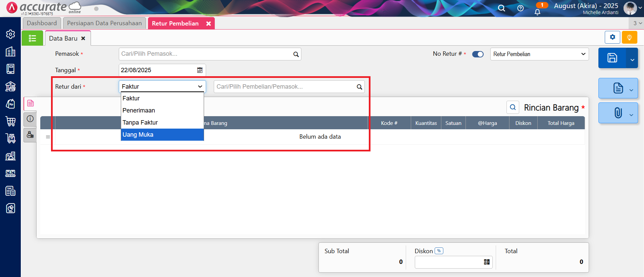Switch to item details side tab

30,103
